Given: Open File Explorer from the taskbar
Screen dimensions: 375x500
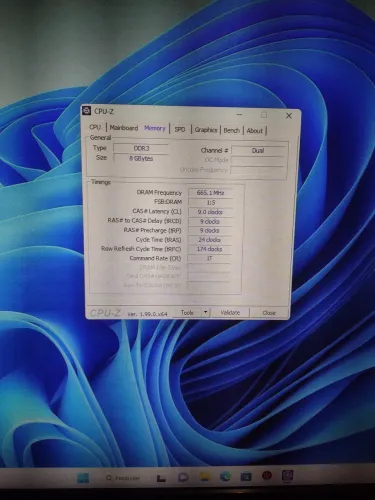Looking at the screenshot, I should [204, 477].
